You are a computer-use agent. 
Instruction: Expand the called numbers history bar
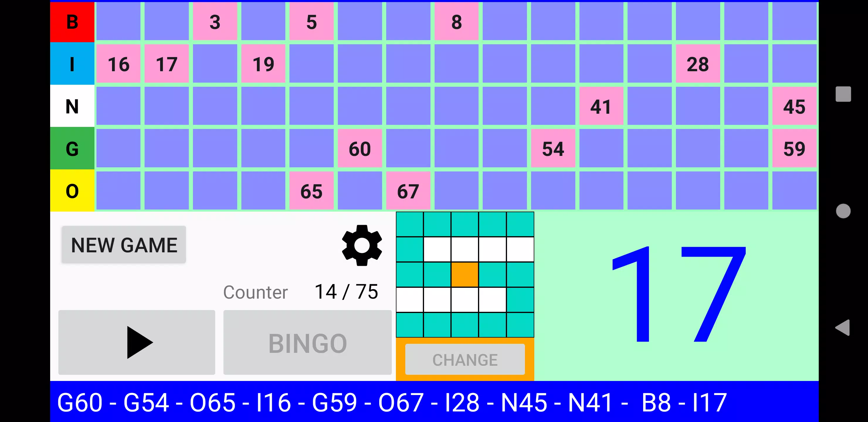(433, 402)
